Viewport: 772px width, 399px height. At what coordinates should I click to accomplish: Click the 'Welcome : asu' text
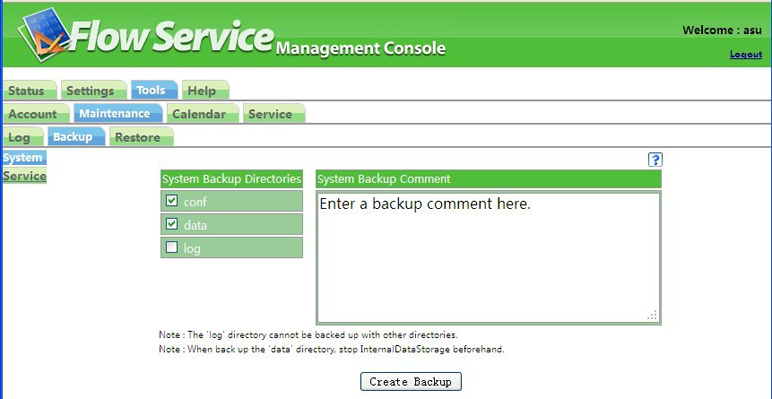click(722, 30)
